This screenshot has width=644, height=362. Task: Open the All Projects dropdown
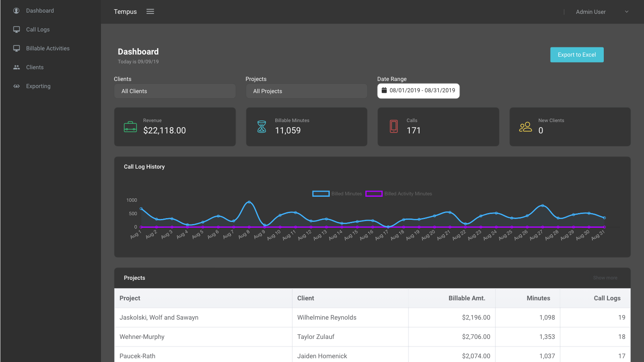click(306, 91)
